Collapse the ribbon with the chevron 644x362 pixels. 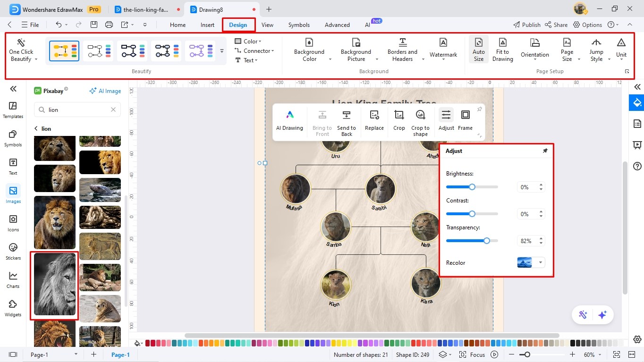[629, 25]
